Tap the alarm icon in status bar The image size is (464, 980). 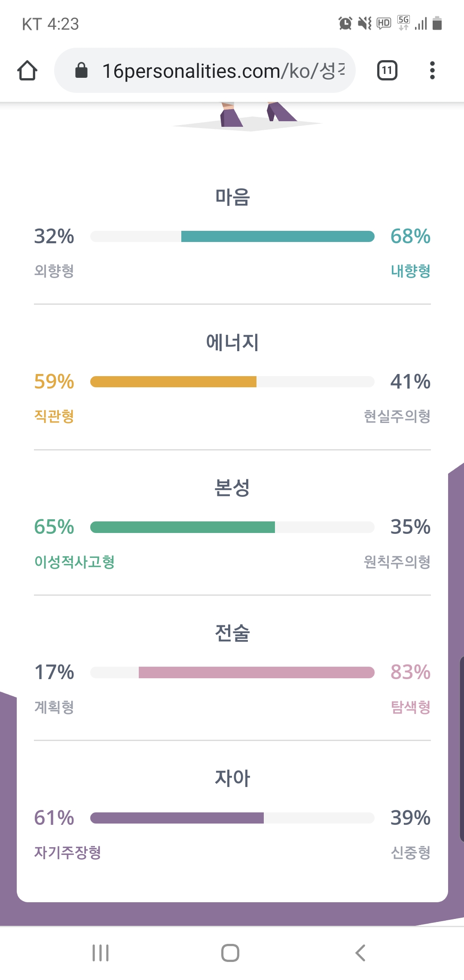[x=345, y=23]
